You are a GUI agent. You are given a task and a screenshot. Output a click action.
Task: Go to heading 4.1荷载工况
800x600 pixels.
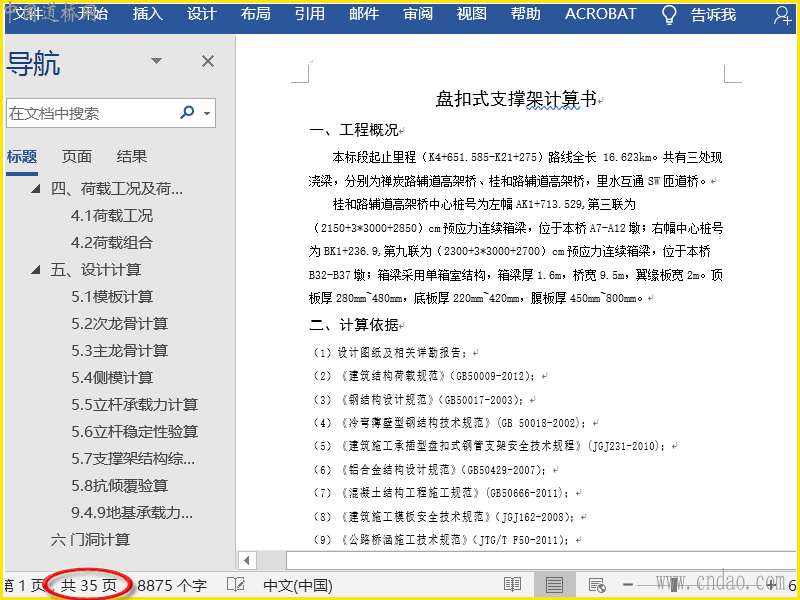point(112,216)
